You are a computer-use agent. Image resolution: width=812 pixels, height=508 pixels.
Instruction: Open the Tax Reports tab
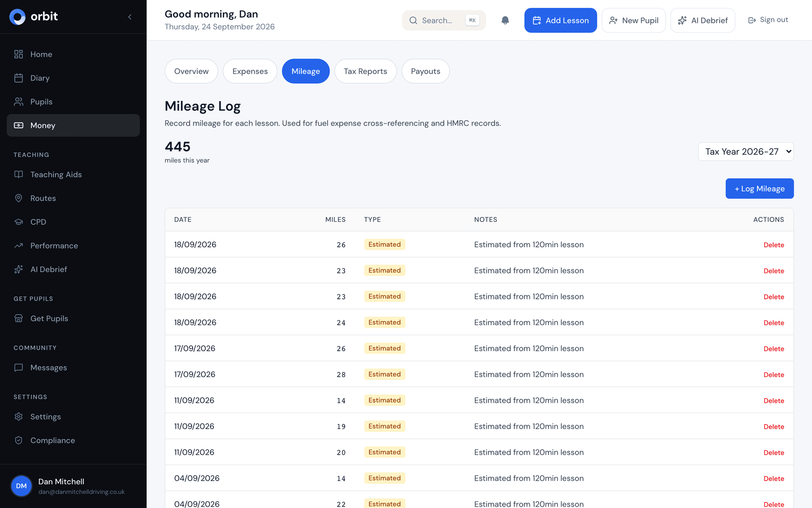click(x=365, y=71)
